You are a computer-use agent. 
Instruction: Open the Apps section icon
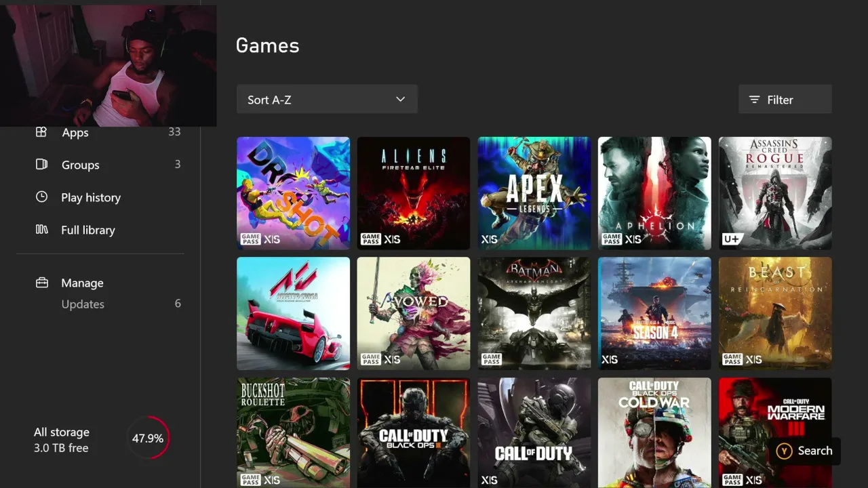[41, 132]
